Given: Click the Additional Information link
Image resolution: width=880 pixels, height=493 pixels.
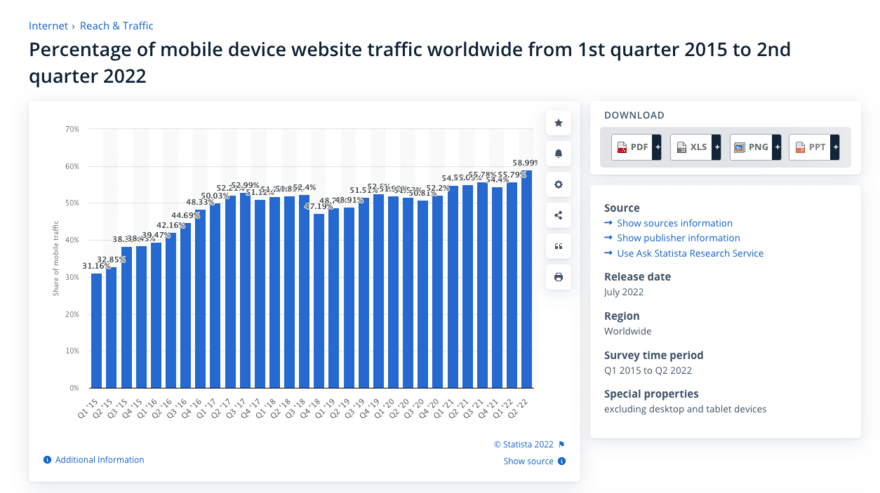Looking at the screenshot, I should pyautogui.click(x=99, y=460).
